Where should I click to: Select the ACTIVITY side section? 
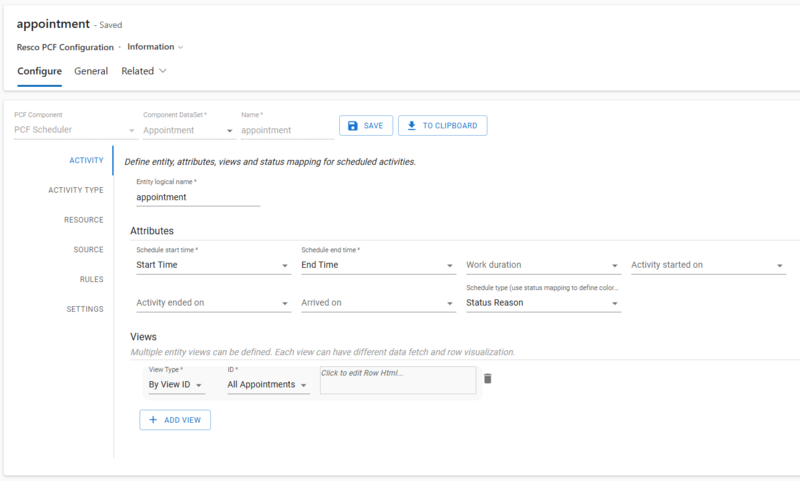86,160
